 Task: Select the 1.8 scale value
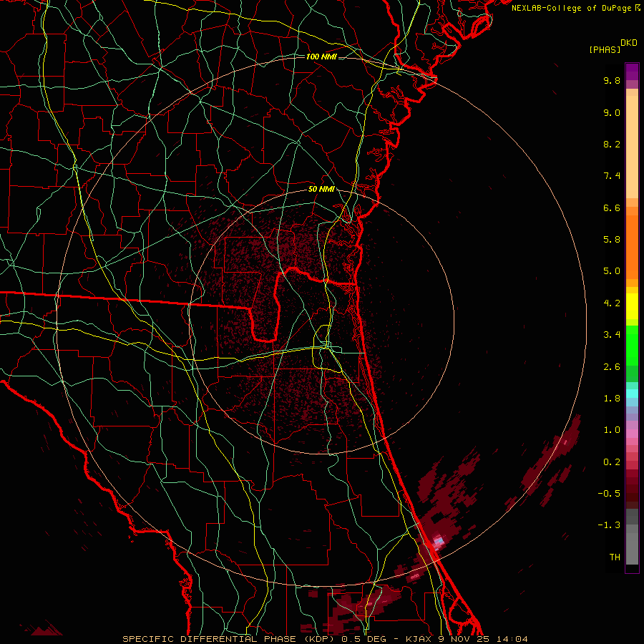pyautogui.click(x=612, y=399)
